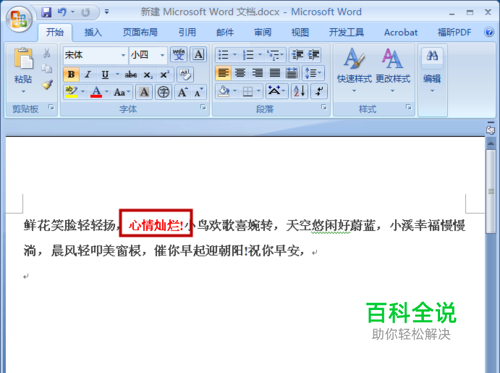
Task: Switch to the 视图 tab
Action: 300,32
